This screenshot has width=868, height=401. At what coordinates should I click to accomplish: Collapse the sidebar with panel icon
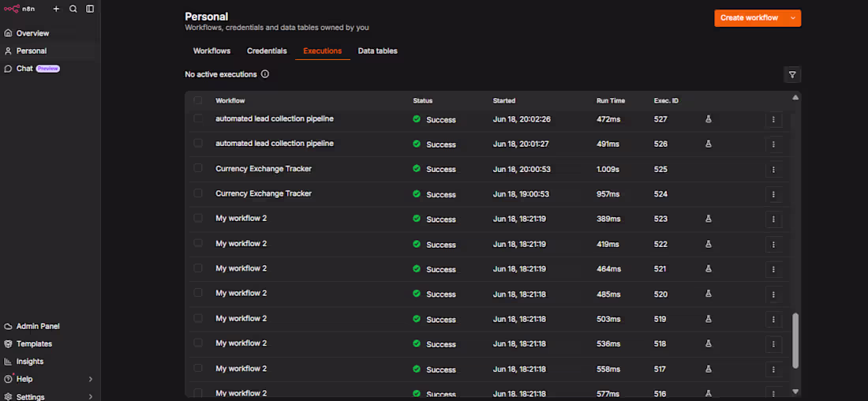pos(90,9)
